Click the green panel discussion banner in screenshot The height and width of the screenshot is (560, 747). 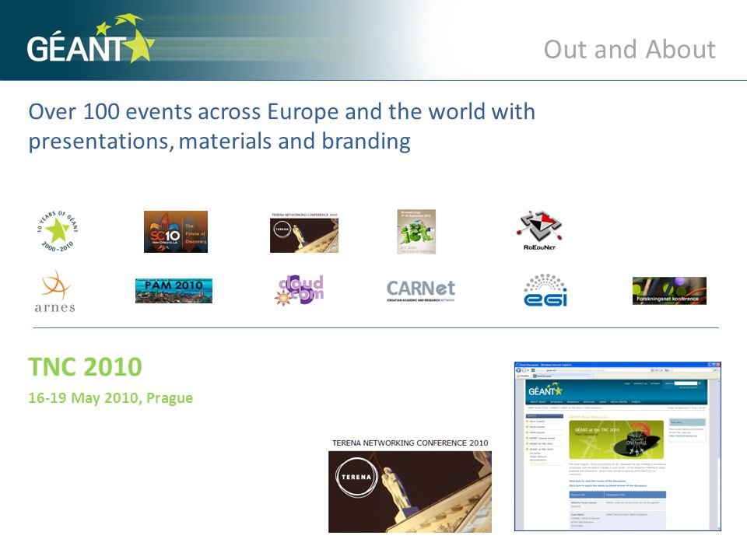click(616, 439)
